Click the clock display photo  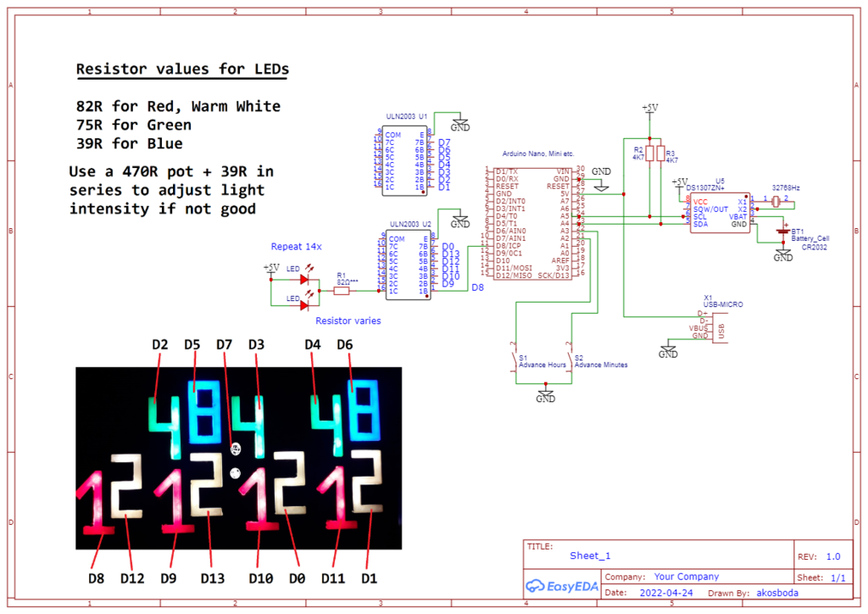(237, 458)
